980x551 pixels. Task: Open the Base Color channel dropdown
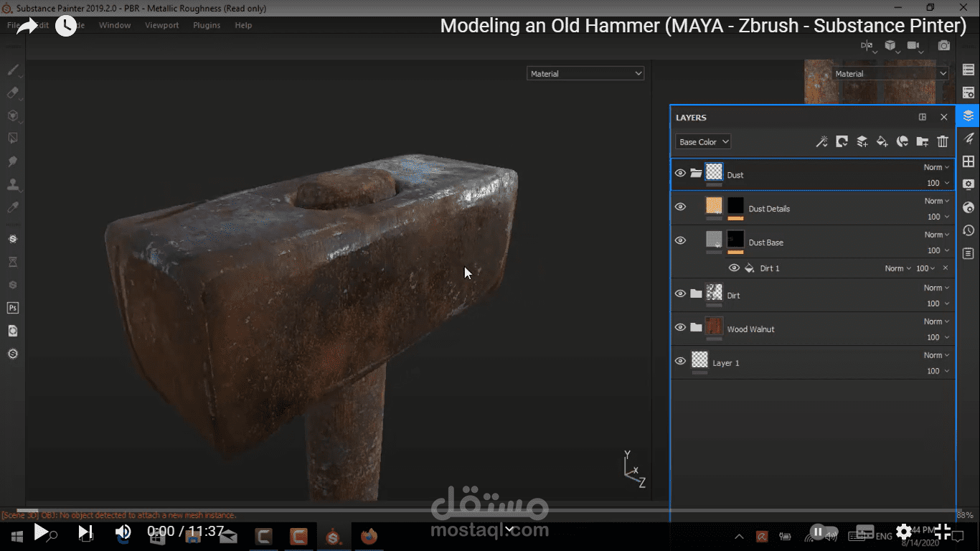coord(703,141)
